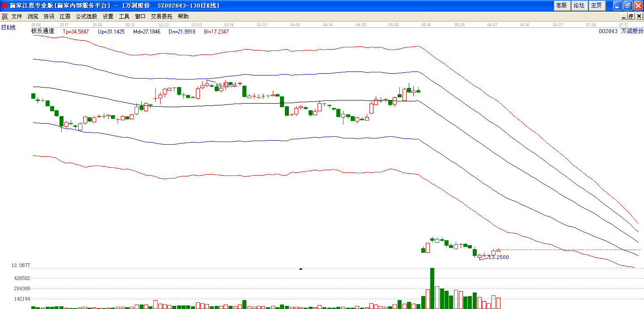This screenshot has height=309, width=644.
Task: Open the 浏览 menu
Action: [33, 17]
